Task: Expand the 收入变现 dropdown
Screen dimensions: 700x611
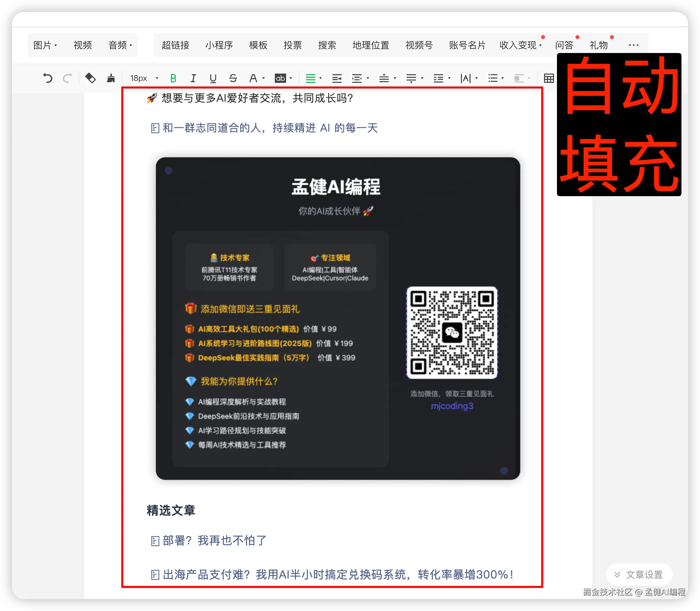Action: 520,45
